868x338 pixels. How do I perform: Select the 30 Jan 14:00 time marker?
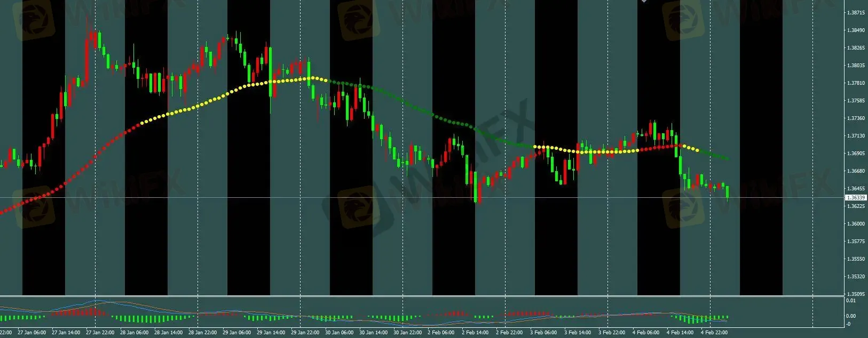[374, 333]
